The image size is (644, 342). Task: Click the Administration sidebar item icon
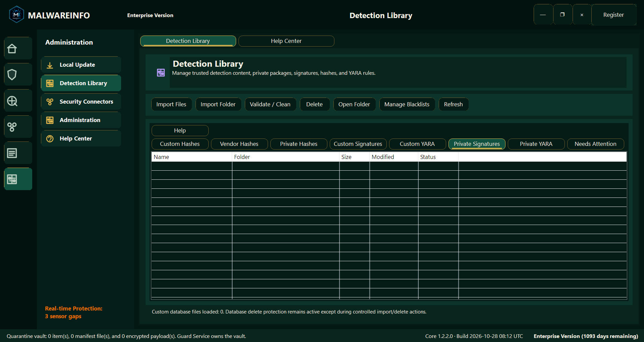[50, 120]
